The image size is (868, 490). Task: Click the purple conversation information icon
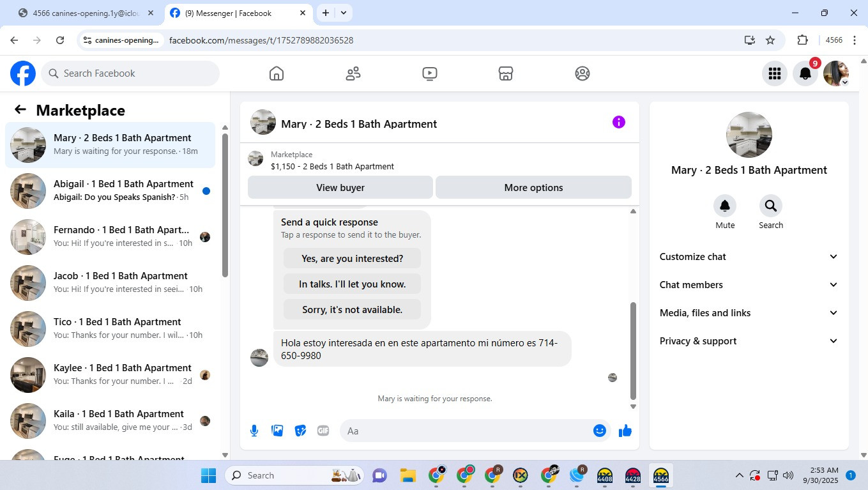point(619,122)
